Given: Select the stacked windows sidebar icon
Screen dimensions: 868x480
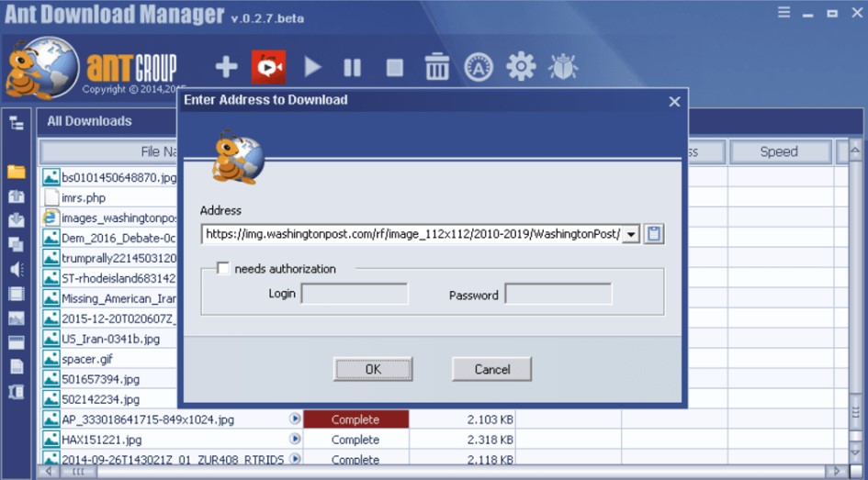Looking at the screenshot, I should click(x=16, y=244).
